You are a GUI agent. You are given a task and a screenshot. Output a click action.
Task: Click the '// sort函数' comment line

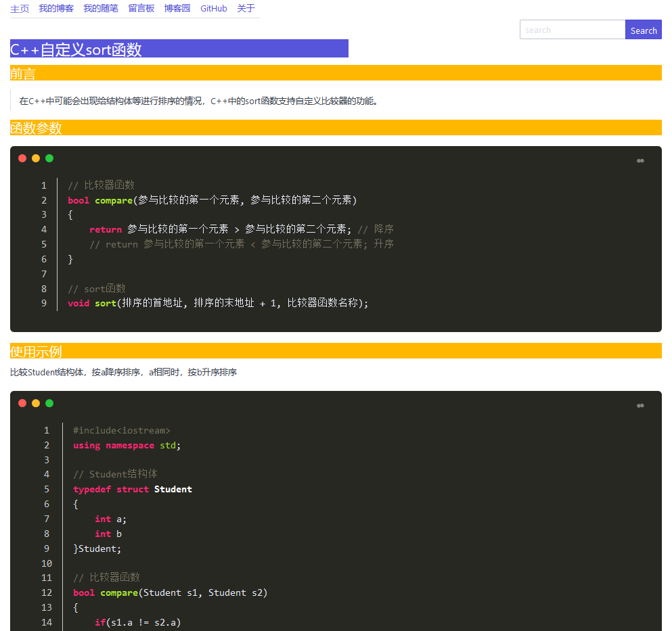(97, 289)
